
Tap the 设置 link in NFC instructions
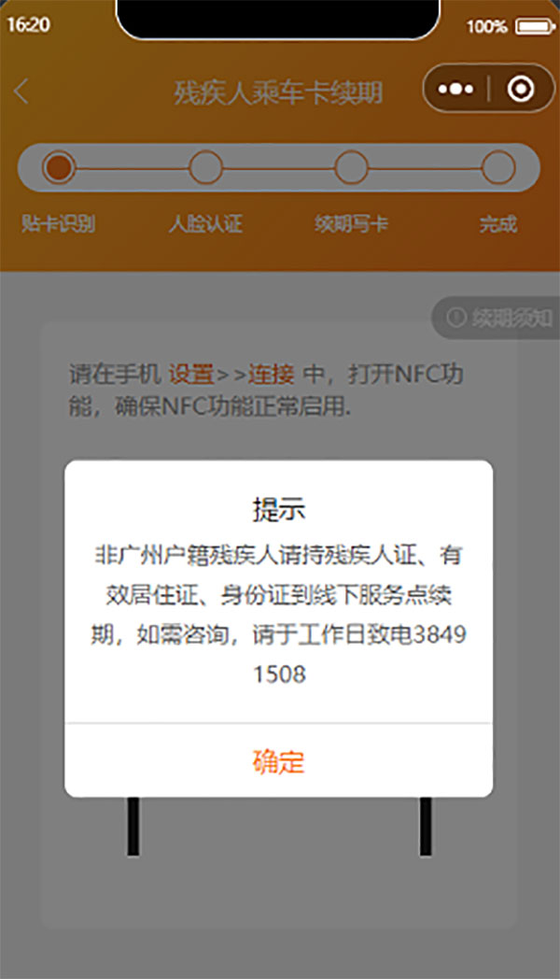point(191,374)
